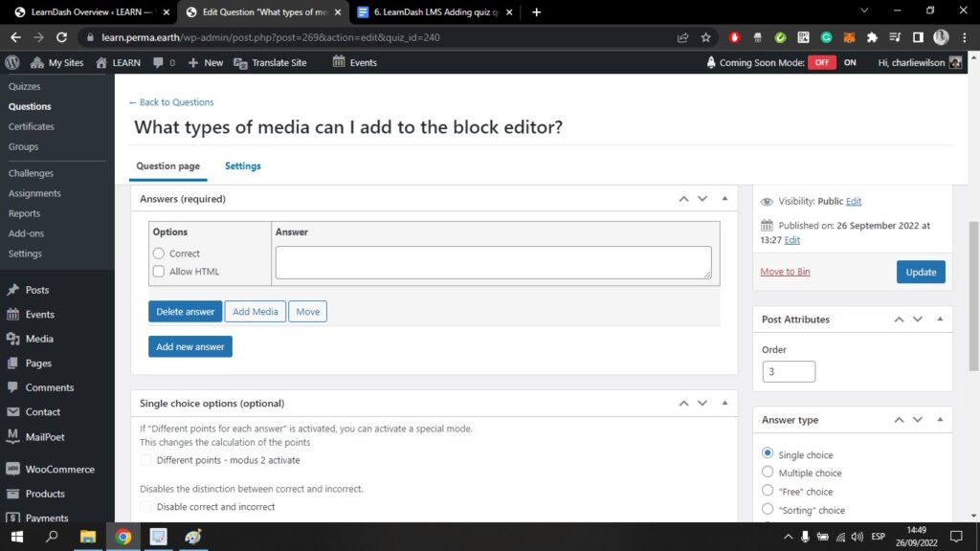The height and width of the screenshot is (551, 980).
Task: Collapse the Single choice options panel
Action: [724, 404]
